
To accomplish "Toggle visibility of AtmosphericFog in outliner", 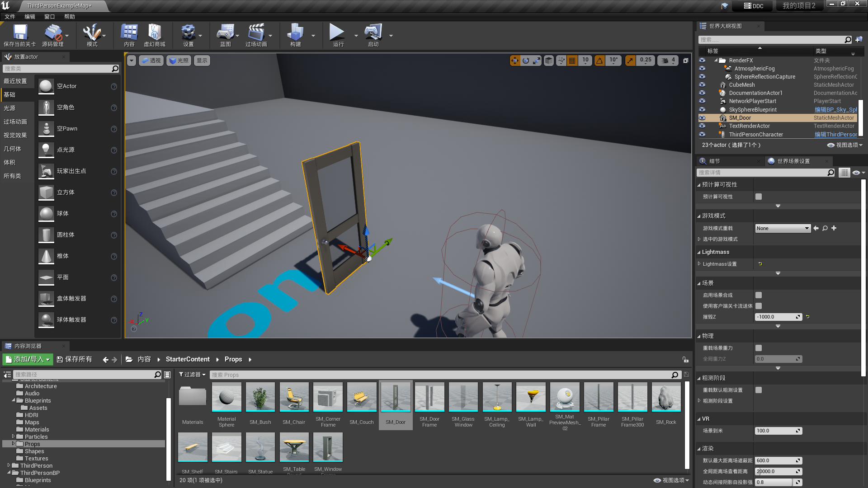I will [x=702, y=68].
